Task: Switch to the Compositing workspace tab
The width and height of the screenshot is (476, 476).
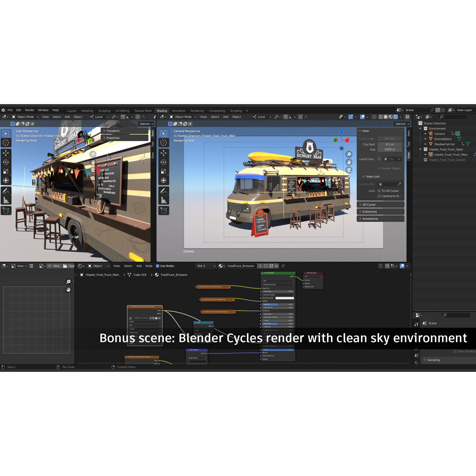Action: point(217,111)
